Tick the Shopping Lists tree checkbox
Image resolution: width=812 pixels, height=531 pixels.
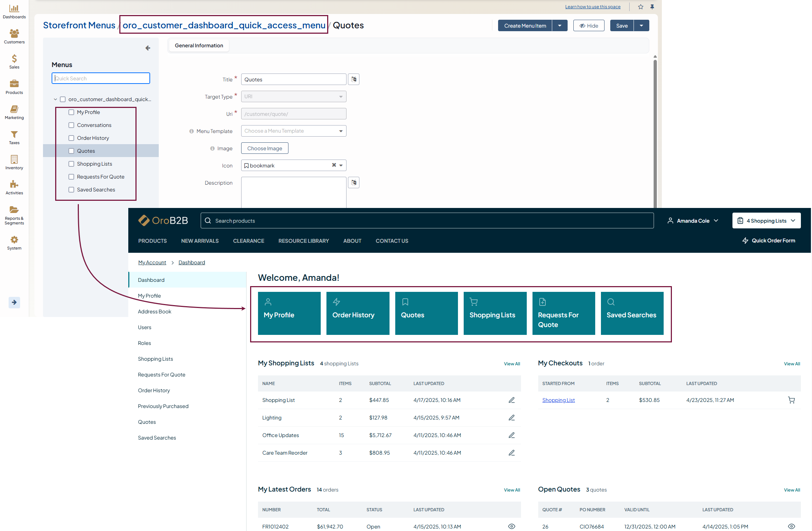(71, 164)
